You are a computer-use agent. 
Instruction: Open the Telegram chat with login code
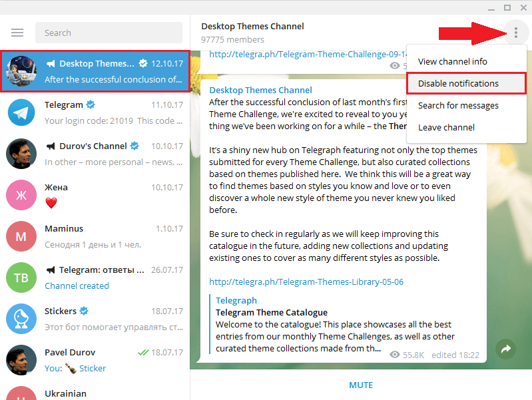[95, 112]
